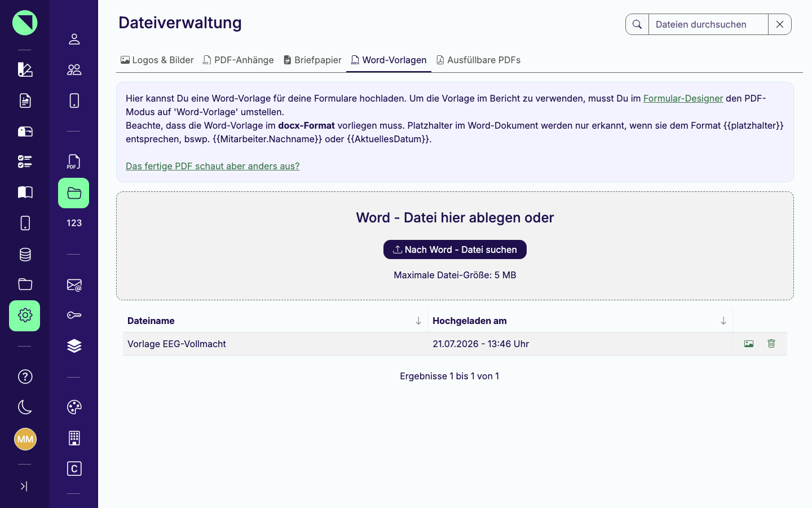Viewport: 812px width, 508px height.
Task: Open the database cylinder icon in main sidebar
Action: pos(25,254)
